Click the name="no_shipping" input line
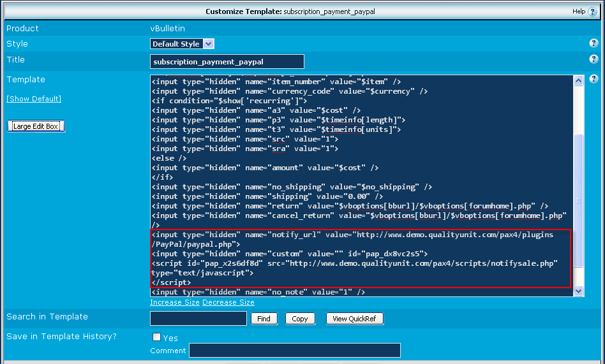The height and width of the screenshot is (364, 605). (x=291, y=187)
